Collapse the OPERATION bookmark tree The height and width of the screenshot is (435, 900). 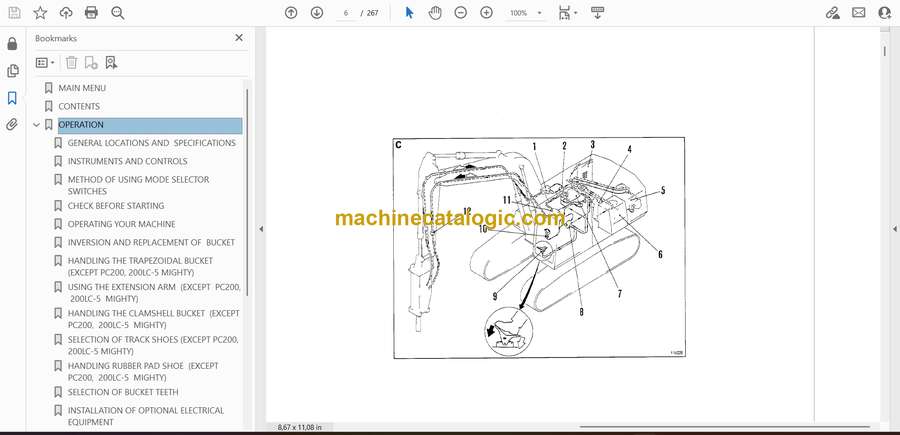tap(37, 125)
